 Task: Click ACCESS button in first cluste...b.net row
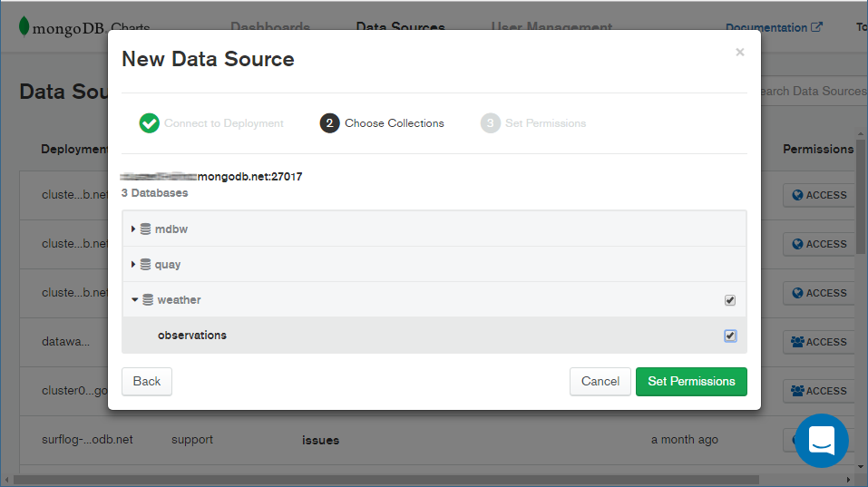[x=819, y=195]
